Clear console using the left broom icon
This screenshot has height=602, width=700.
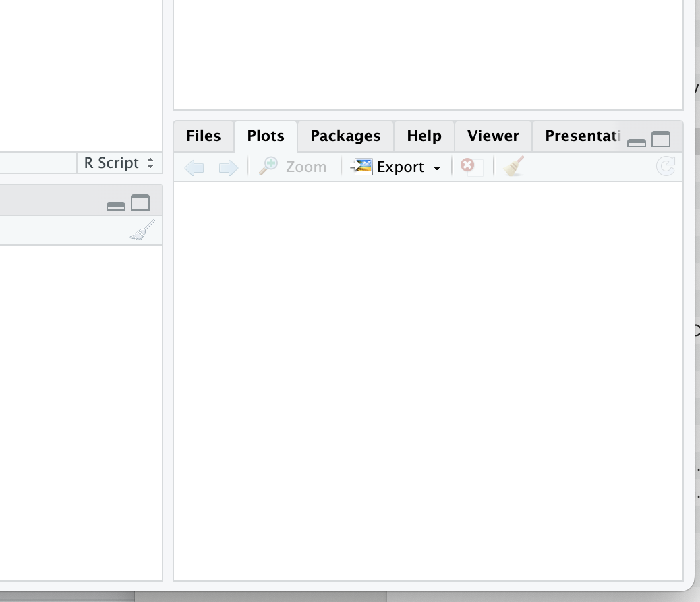point(142,230)
